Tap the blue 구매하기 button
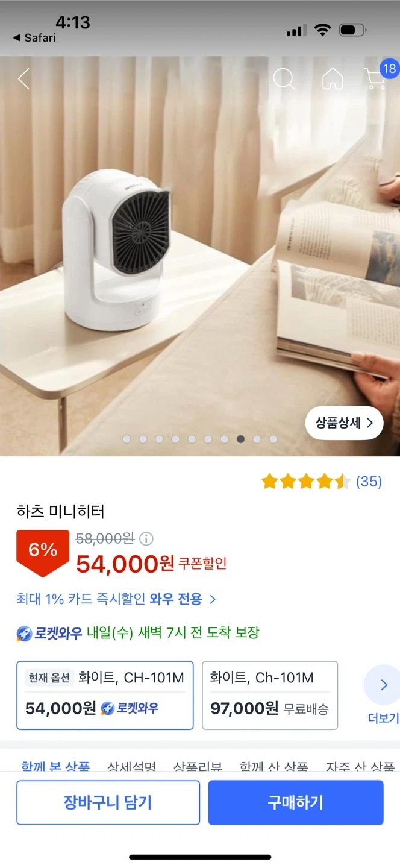The height and width of the screenshot is (868, 400). pyautogui.click(x=296, y=802)
